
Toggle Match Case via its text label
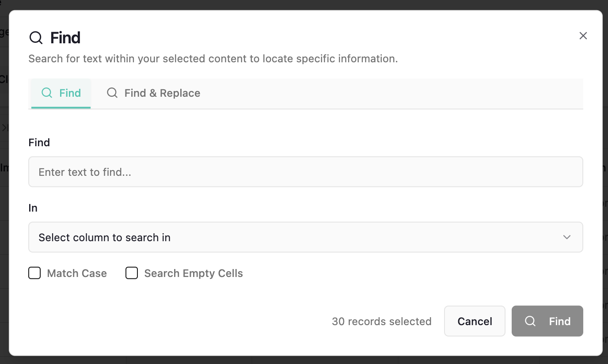(77, 273)
